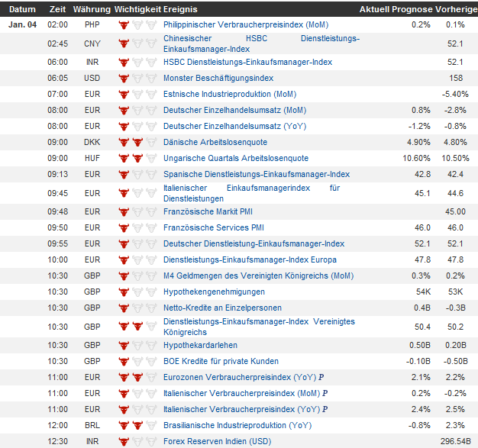Click the 54K forecast value
The image size is (478, 448).
coord(424,292)
